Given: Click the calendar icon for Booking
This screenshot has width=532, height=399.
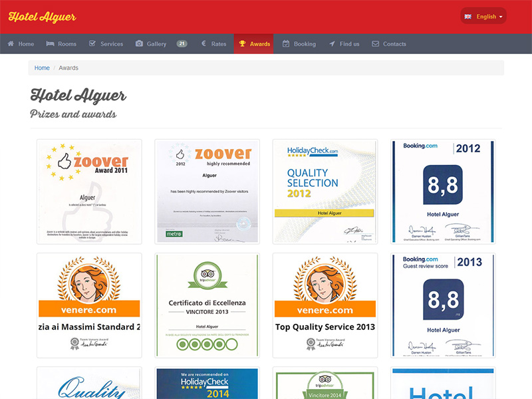Looking at the screenshot, I should [x=286, y=43].
